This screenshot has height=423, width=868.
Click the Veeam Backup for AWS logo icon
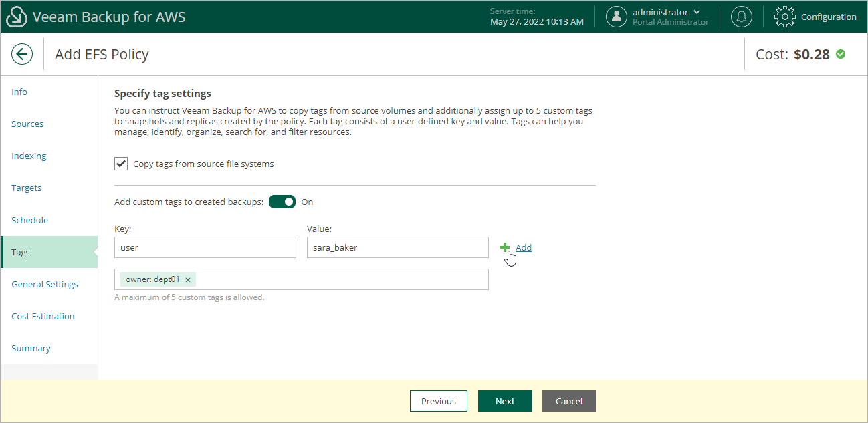click(17, 17)
